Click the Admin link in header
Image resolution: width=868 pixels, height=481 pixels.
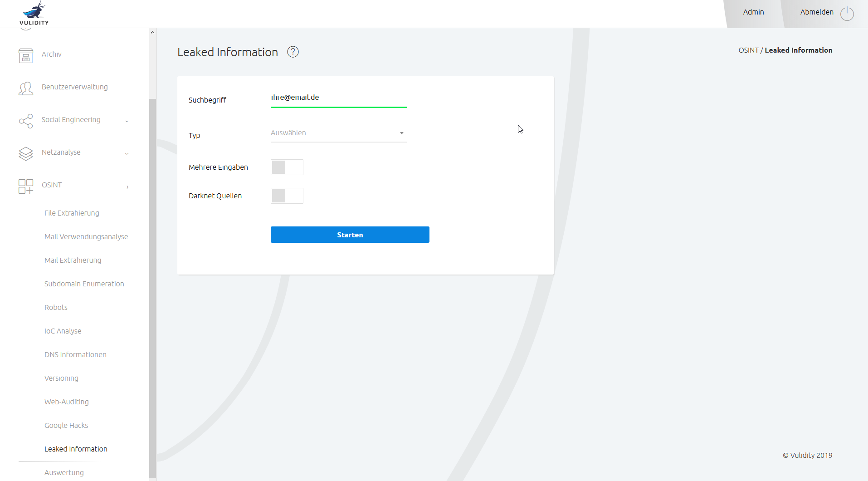pyautogui.click(x=753, y=12)
